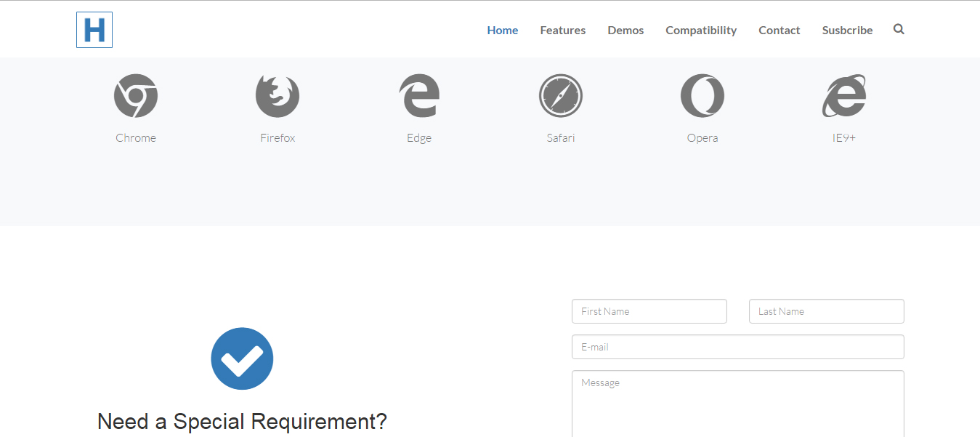The image size is (980, 437).
Task: Focus the First Name field
Action: pos(649,311)
